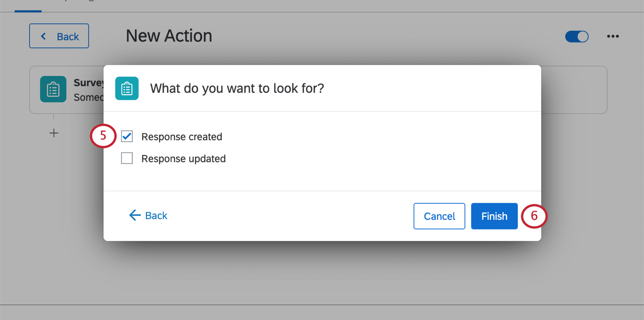Viewport: 644px width, 320px height.
Task: Click the plus icon below the survey card
Action: (x=54, y=133)
